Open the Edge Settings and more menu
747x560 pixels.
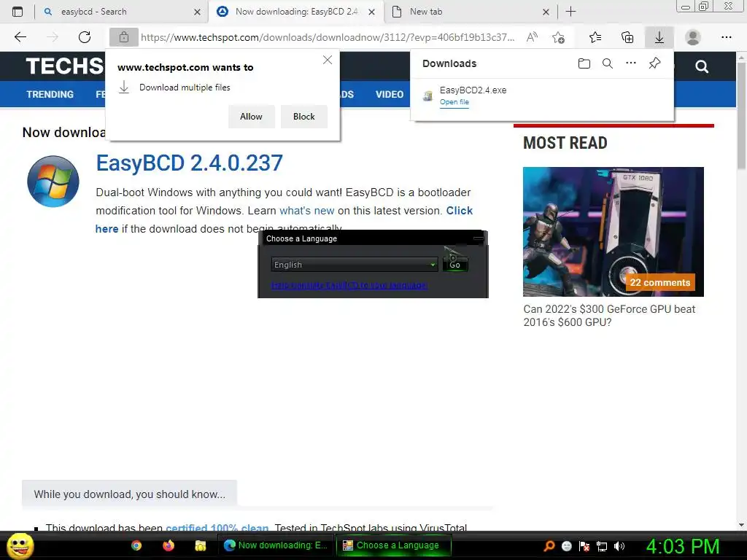point(726,37)
